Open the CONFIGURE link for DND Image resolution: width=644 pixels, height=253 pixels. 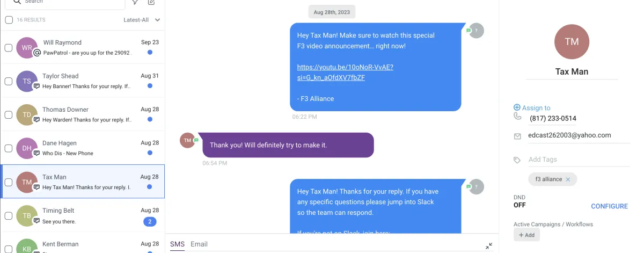coord(609,206)
